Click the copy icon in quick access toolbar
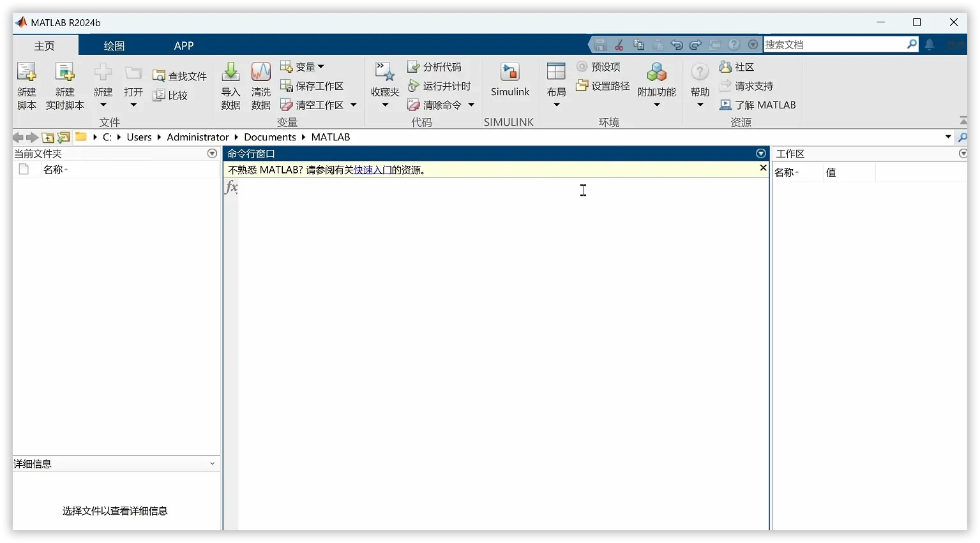 [x=638, y=45]
